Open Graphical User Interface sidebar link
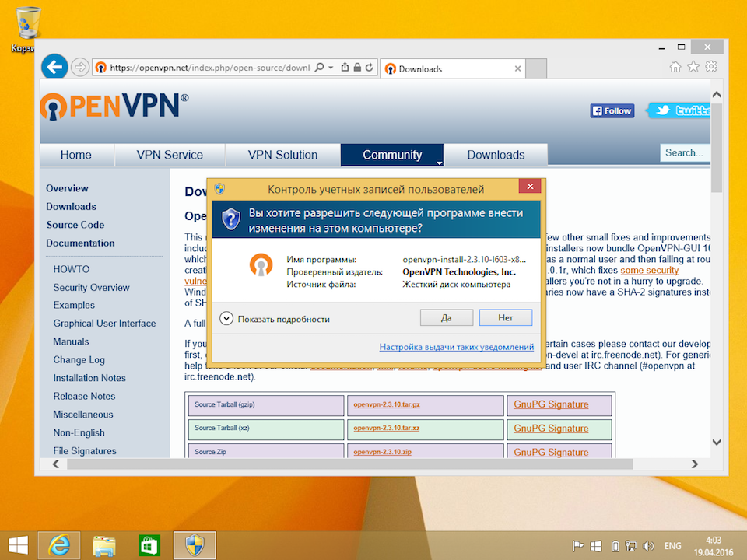This screenshot has height=560, width=747. pos(104,324)
